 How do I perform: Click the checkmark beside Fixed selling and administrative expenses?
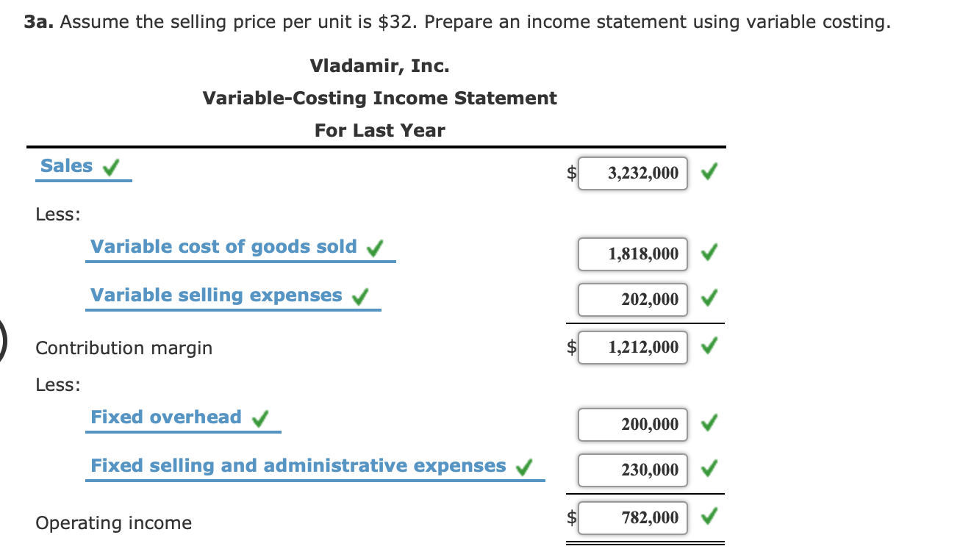pos(523,465)
